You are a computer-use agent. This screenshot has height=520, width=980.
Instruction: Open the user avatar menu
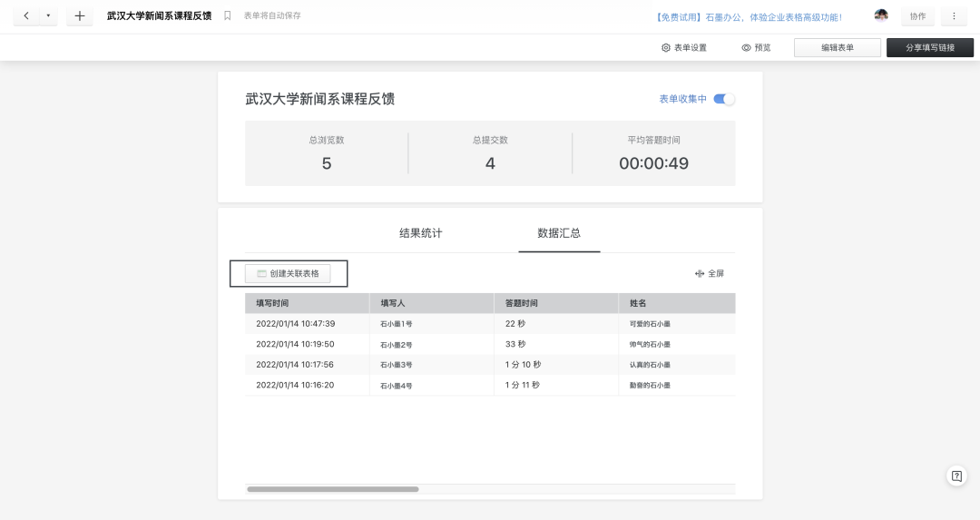point(881,15)
